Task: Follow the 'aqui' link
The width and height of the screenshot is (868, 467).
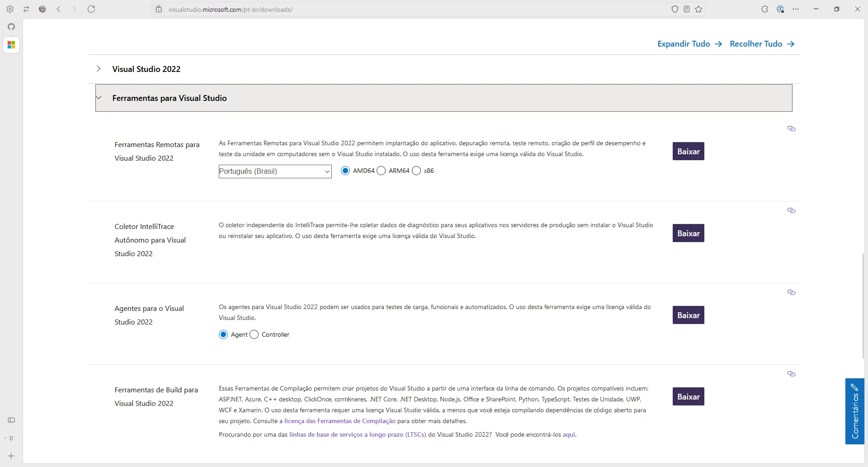Action: click(569, 434)
